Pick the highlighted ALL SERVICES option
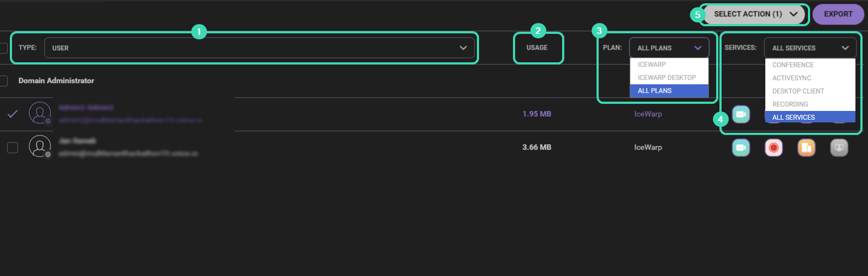This screenshot has height=276, width=868. pos(810,117)
